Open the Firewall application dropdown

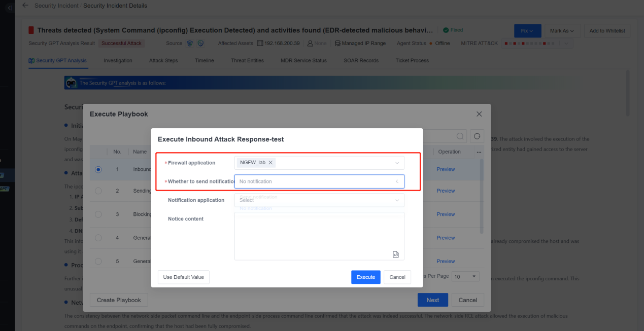319,163
